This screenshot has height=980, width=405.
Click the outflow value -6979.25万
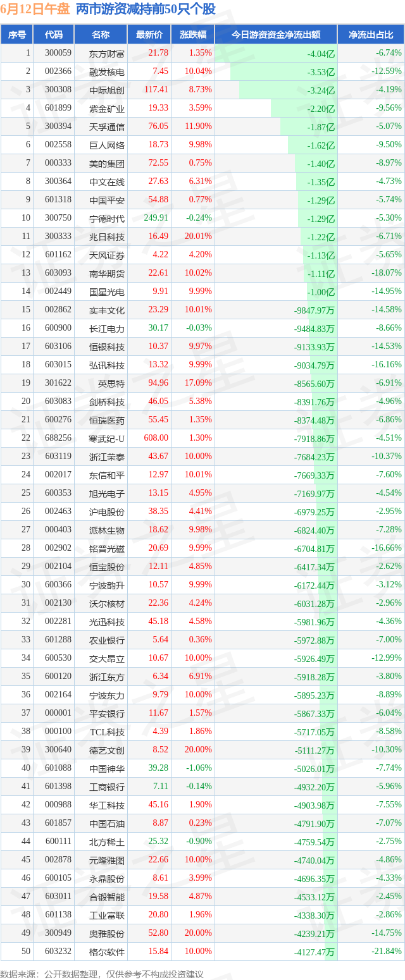(314, 512)
